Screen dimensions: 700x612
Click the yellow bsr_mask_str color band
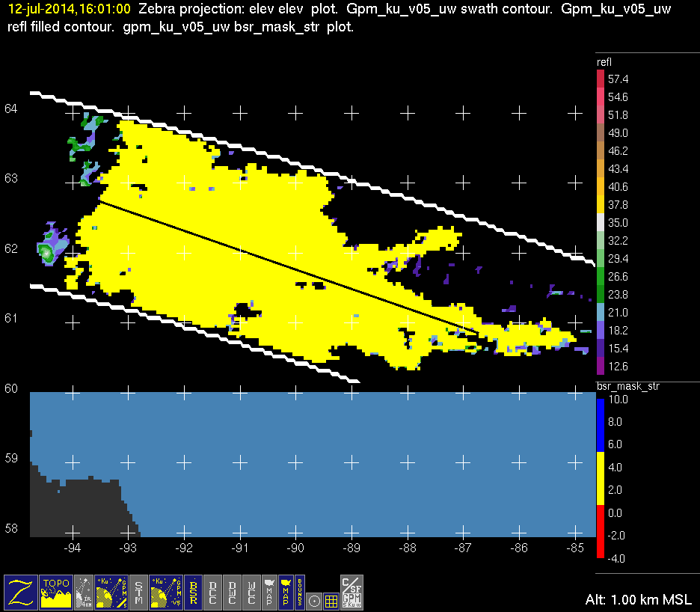pos(601,478)
